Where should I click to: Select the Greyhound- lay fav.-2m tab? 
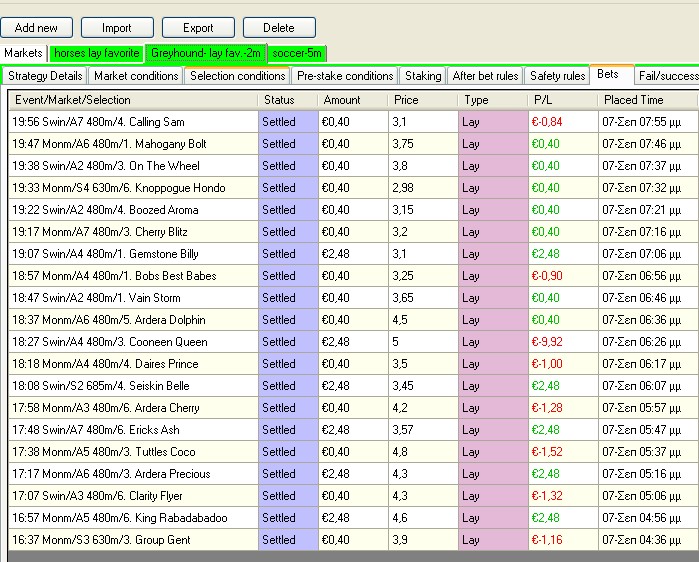click(206, 53)
